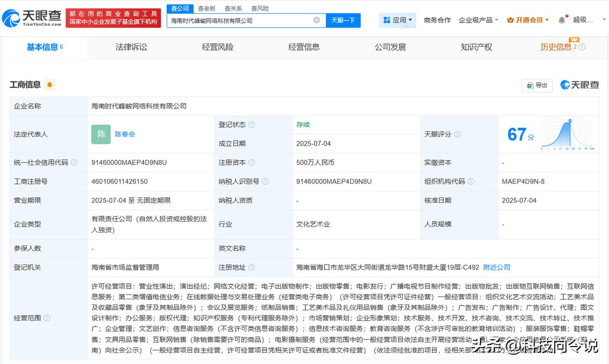Screen dimensions: 609x364
Task: Select 查公司 search mode
Action: tap(180, 9)
